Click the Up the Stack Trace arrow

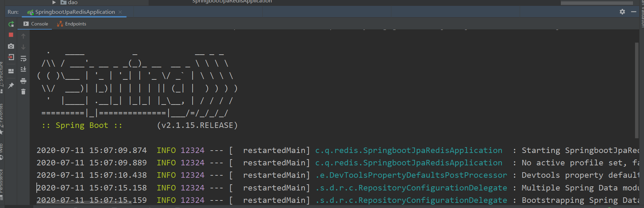(23, 36)
